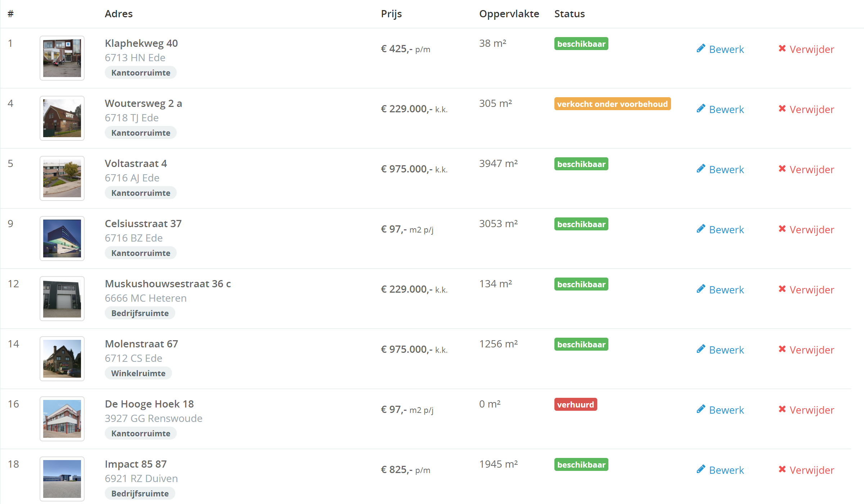
Task: Click the red X icon for Woutersweg 2 a
Action: pos(782,109)
